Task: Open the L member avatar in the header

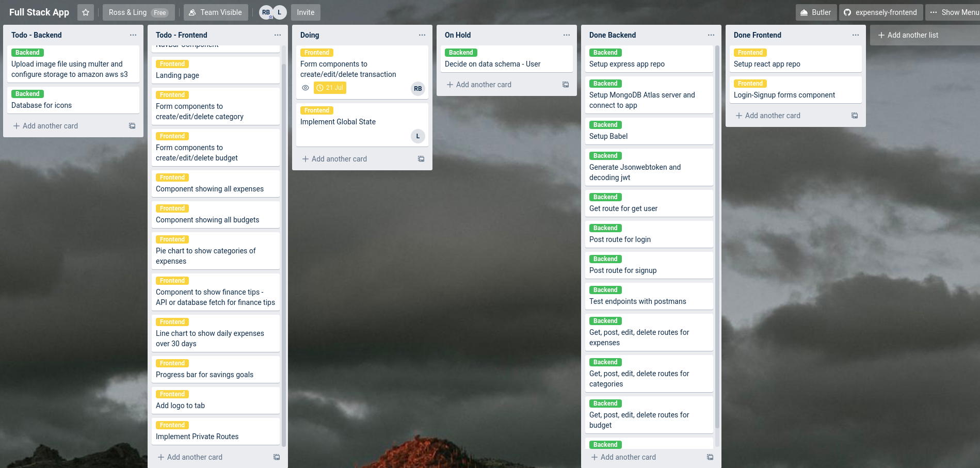Action: pyautogui.click(x=280, y=12)
